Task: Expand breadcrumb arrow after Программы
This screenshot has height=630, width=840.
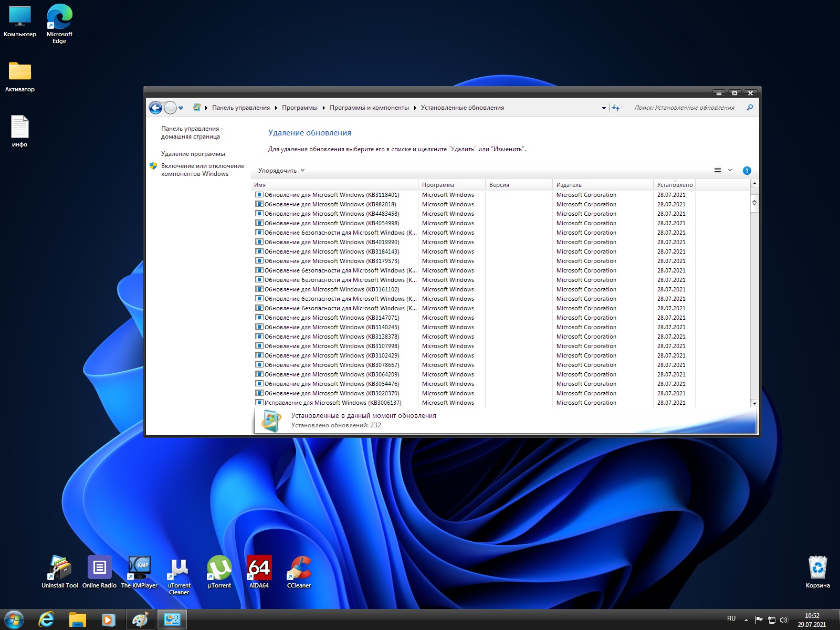Action: [x=323, y=108]
